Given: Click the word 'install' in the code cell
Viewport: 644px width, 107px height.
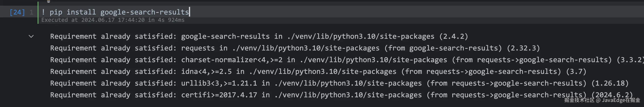Looking at the screenshot, I should click(81, 12).
